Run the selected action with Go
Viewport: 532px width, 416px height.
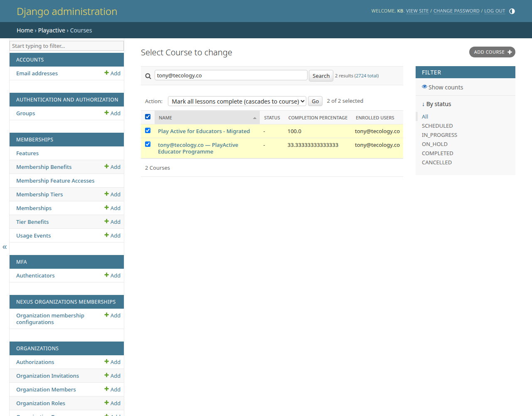pyautogui.click(x=315, y=101)
